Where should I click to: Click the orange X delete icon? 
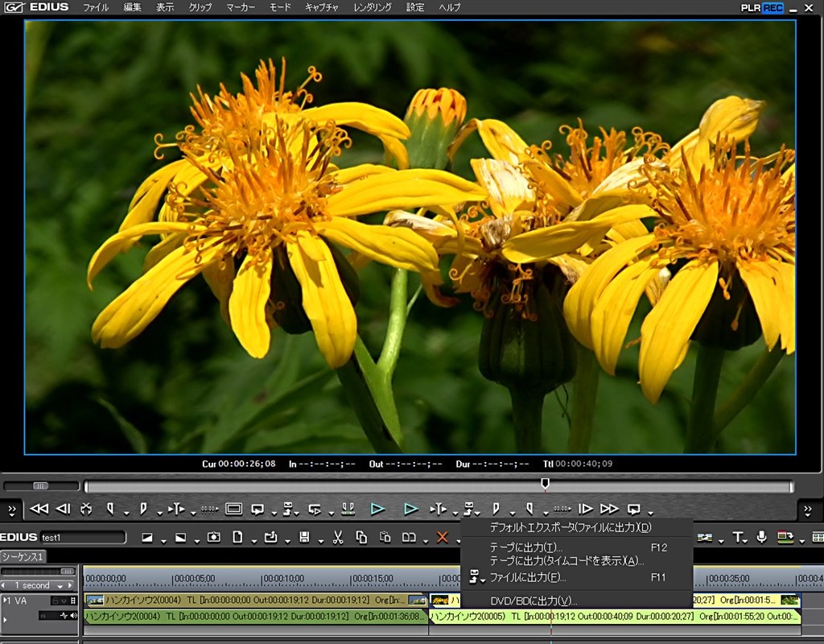coord(443,537)
